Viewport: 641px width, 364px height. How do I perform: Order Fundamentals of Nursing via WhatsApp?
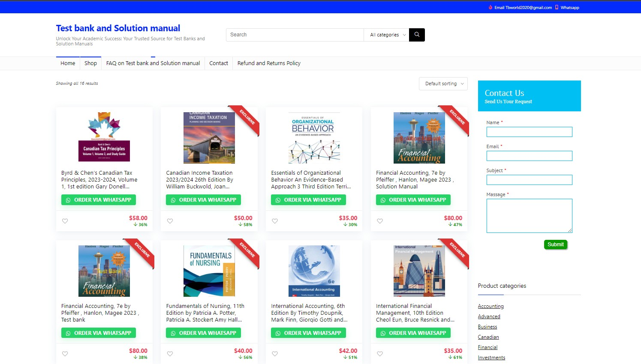pyautogui.click(x=204, y=333)
